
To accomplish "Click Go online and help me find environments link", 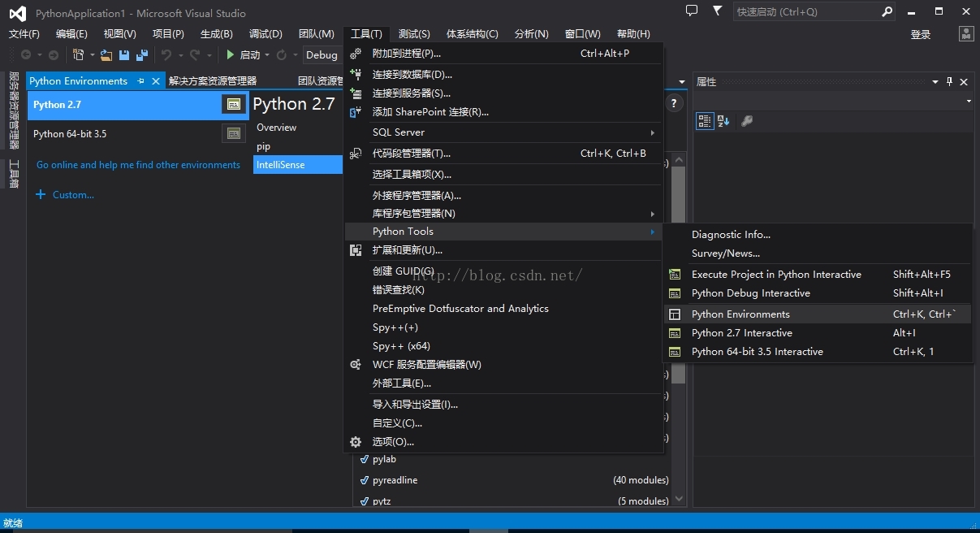I will click(138, 165).
